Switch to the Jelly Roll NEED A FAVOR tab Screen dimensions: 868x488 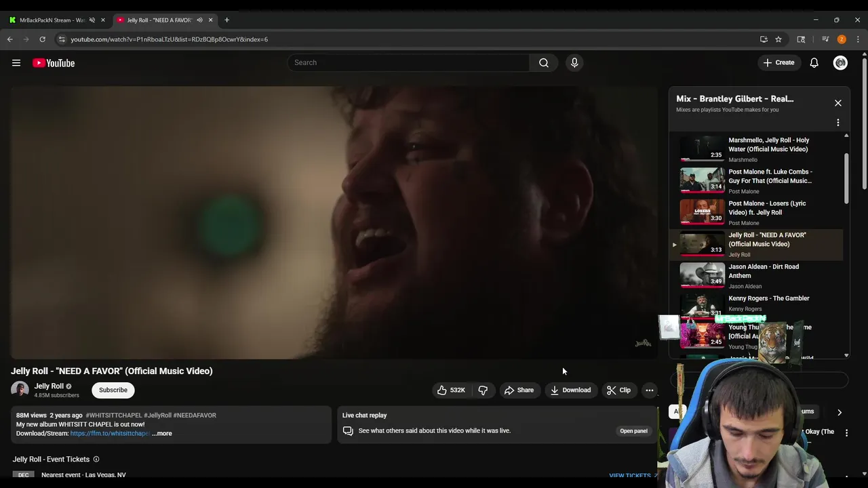160,20
